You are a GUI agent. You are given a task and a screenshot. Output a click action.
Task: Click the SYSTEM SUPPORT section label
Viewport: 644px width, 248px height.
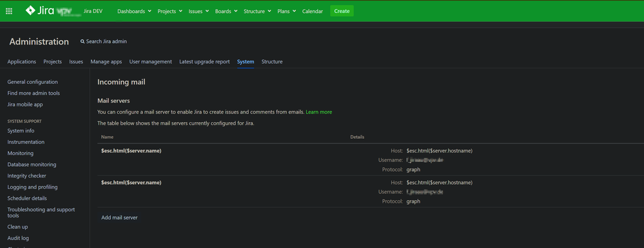click(x=24, y=121)
